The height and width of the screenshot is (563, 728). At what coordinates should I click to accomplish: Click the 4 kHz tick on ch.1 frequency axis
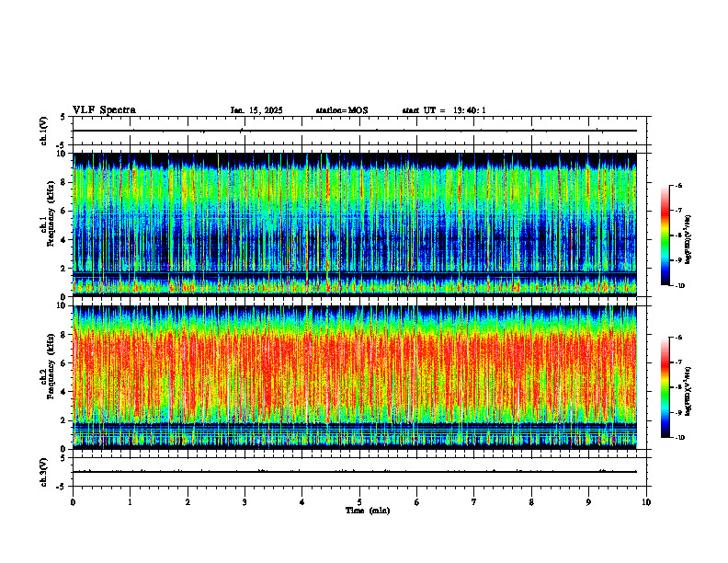65,240
